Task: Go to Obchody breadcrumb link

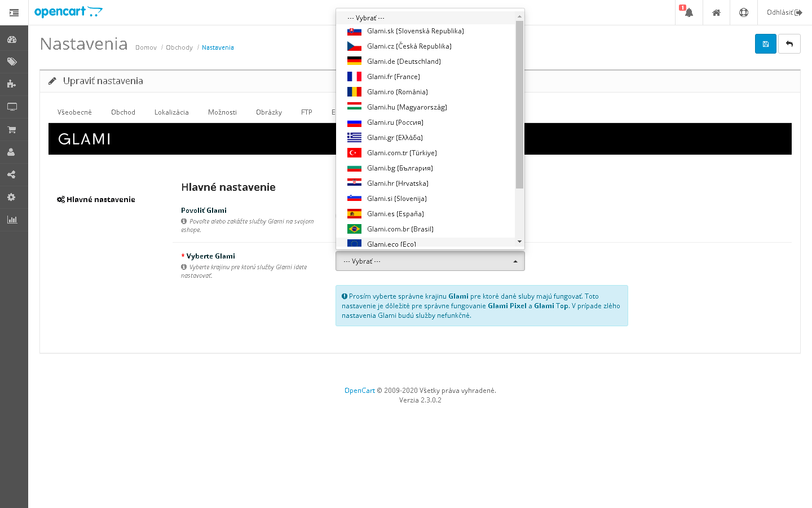Action: [179, 47]
